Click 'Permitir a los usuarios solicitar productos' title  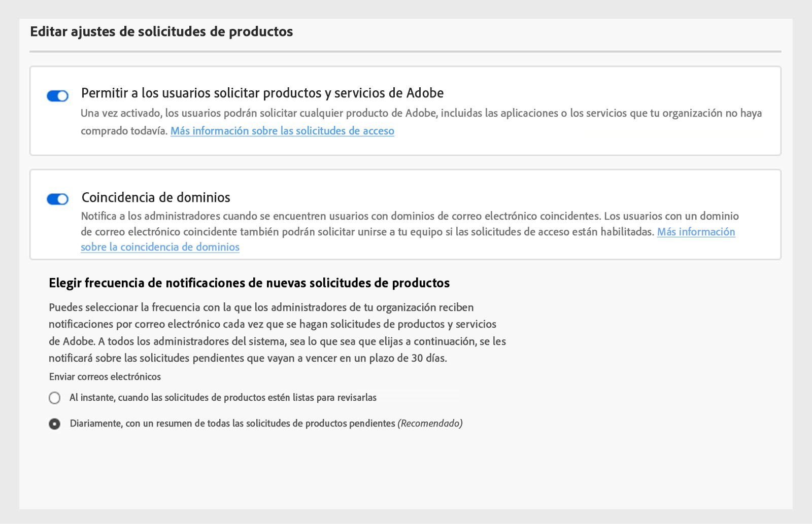(x=262, y=93)
